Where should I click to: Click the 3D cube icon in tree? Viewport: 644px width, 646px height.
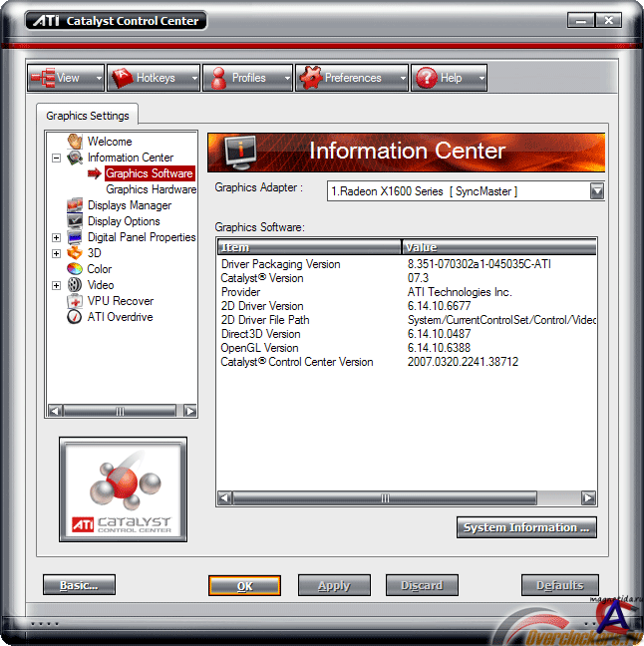(x=75, y=253)
